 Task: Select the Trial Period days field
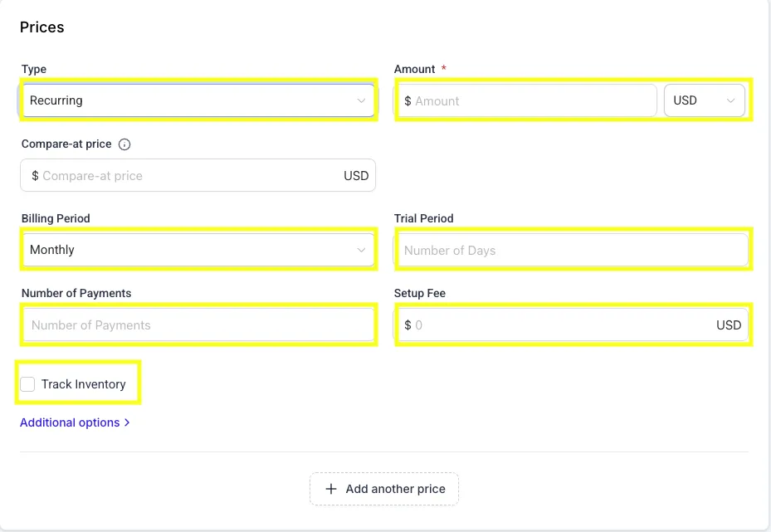573,251
